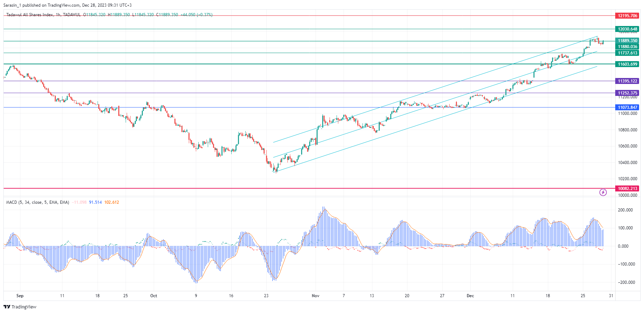Click the Nov label on the time axis
The height and width of the screenshot is (313, 644).
[x=316, y=296]
